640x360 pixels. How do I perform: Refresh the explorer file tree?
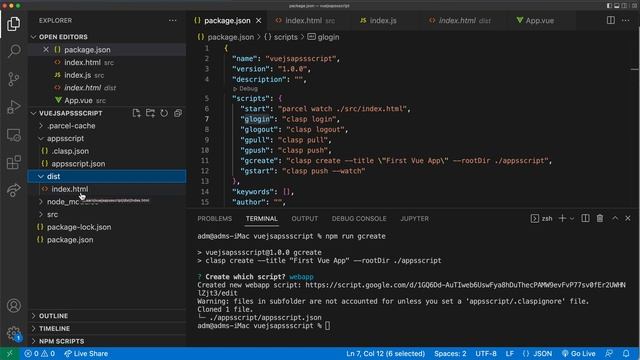(164, 113)
